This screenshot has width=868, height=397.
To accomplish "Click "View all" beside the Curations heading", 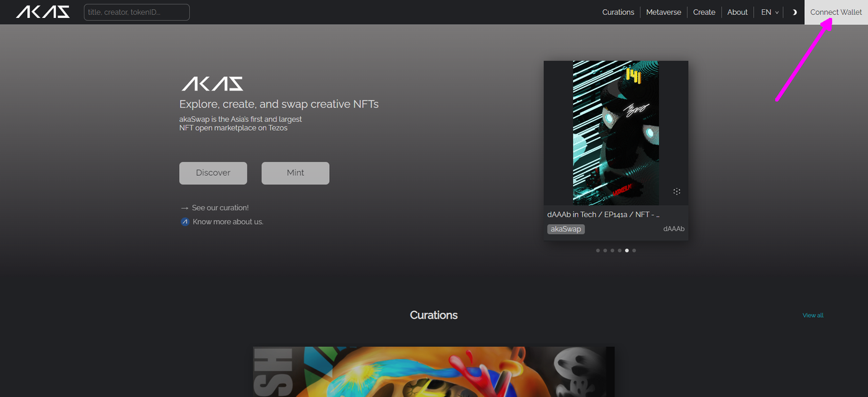I will [813, 315].
